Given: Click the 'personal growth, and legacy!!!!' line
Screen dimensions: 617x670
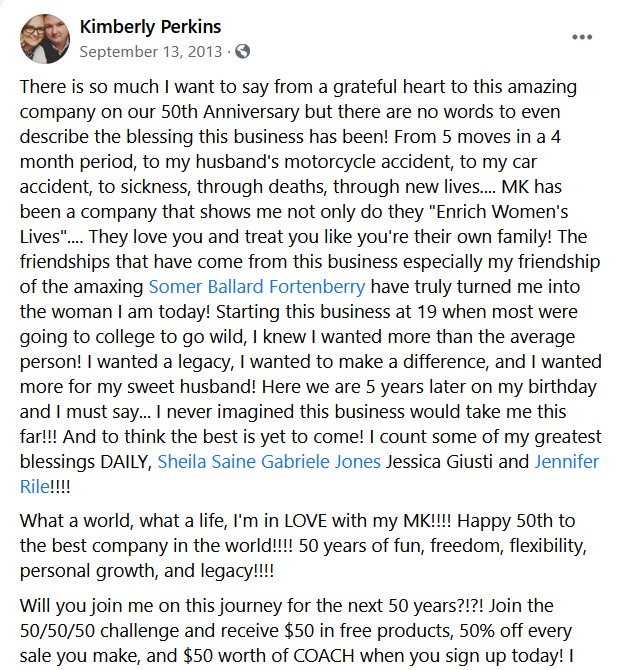Looking at the screenshot, I should pyautogui.click(x=147, y=571).
